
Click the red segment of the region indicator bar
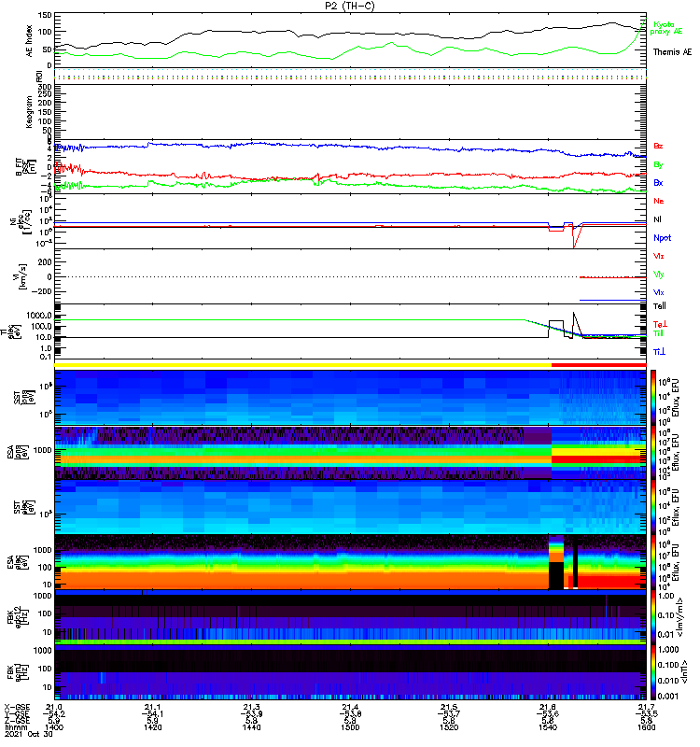click(x=599, y=365)
